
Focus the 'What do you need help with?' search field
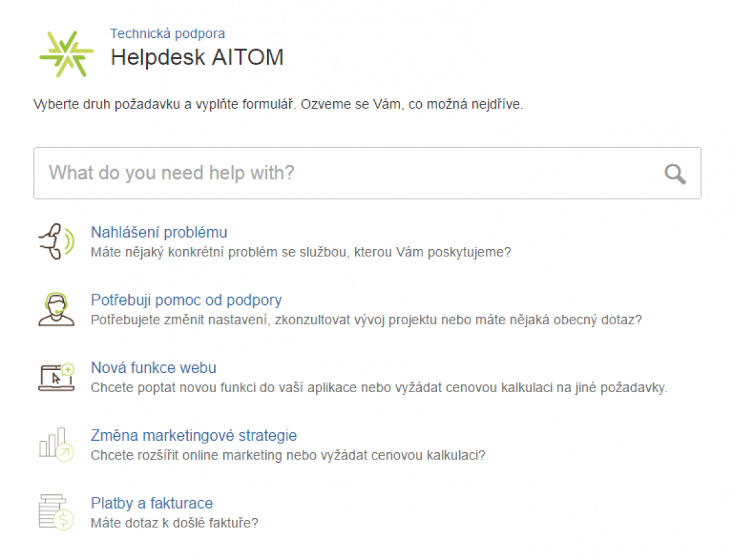(x=347, y=173)
